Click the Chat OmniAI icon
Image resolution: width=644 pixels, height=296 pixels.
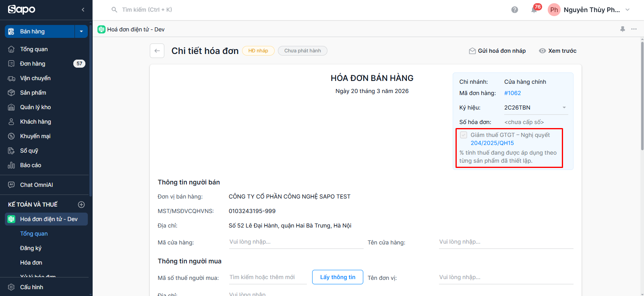tap(11, 185)
